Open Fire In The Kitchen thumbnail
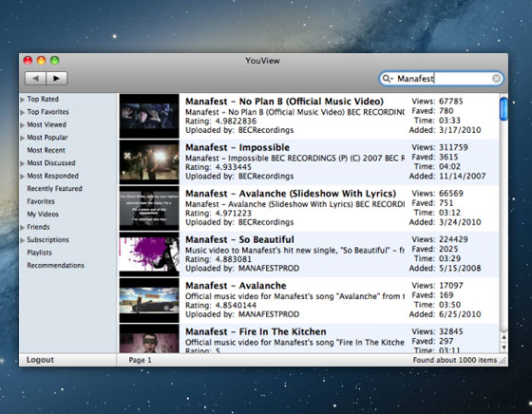Screen dimensions: 532x414 click(149, 339)
